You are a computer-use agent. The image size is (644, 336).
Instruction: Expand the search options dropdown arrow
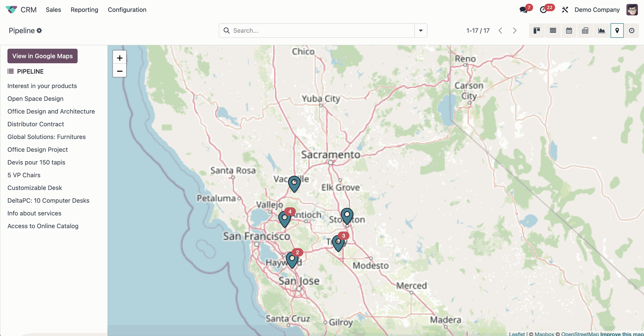(x=421, y=30)
